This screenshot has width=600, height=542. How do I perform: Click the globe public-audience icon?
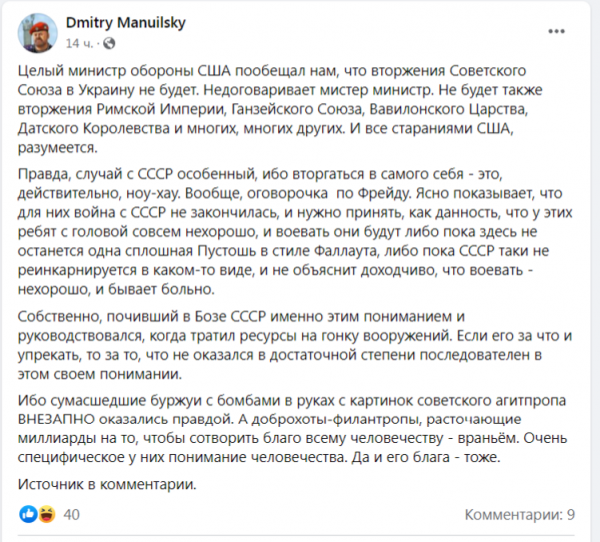tap(102, 45)
